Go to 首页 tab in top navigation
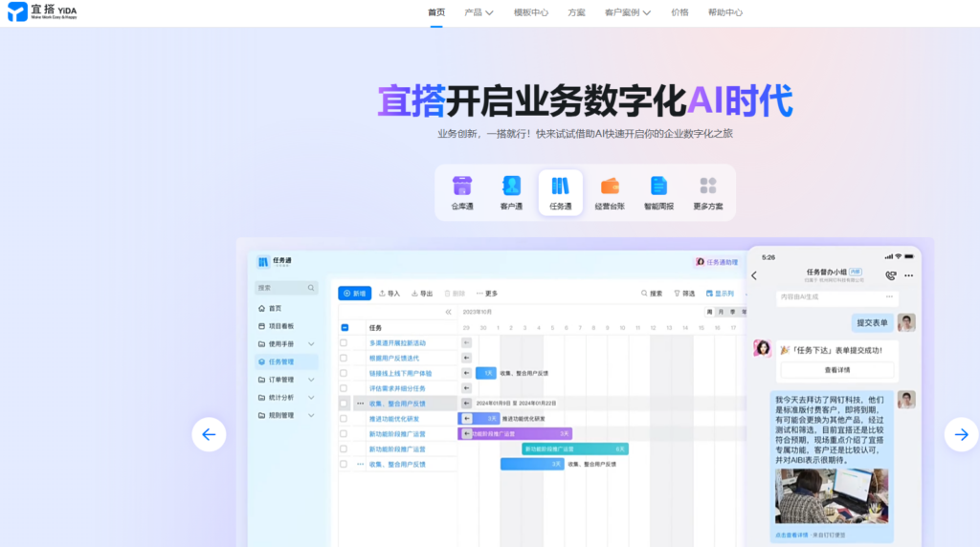The image size is (980, 547). click(436, 12)
